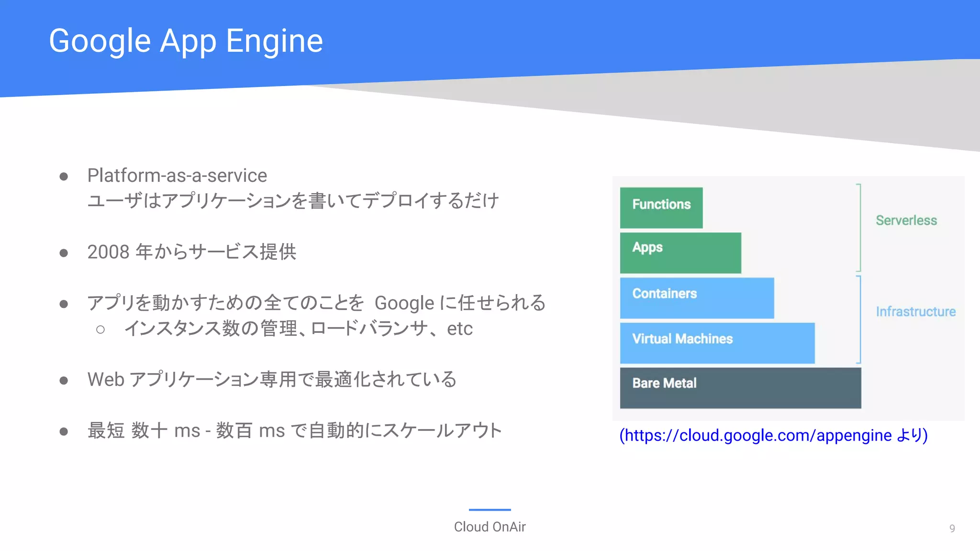Screen dimensions: 980x551
Task: Click the cloud.google.com/appengine source link
Action: pyautogui.click(x=773, y=435)
